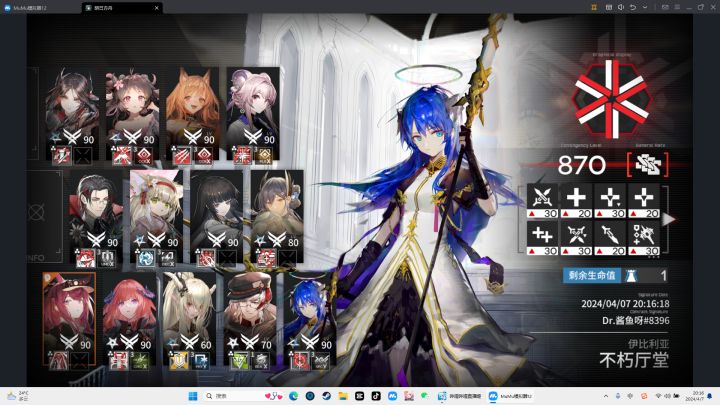Screen dimensions: 720x405
Task: Expand the MuMu title bar dropdown chevron
Action: tap(645, 7)
